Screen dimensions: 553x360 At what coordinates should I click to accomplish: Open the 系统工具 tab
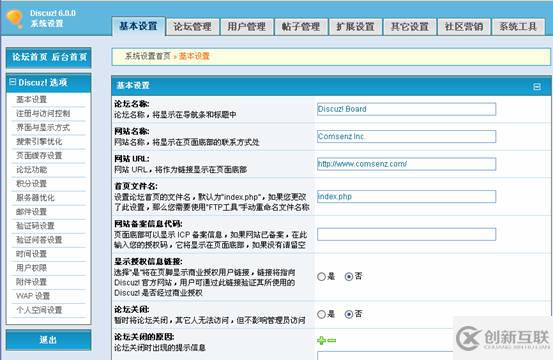pyautogui.click(x=518, y=27)
